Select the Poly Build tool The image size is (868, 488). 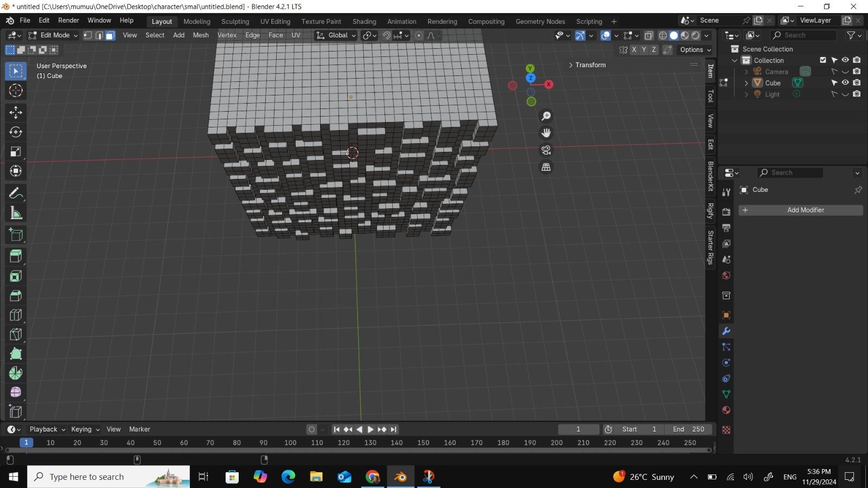click(16, 354)
